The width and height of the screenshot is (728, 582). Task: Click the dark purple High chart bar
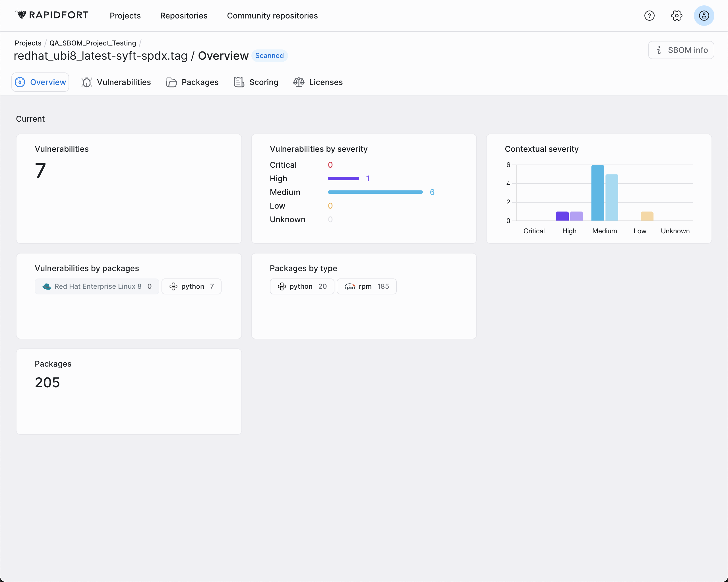pos(562,216)
